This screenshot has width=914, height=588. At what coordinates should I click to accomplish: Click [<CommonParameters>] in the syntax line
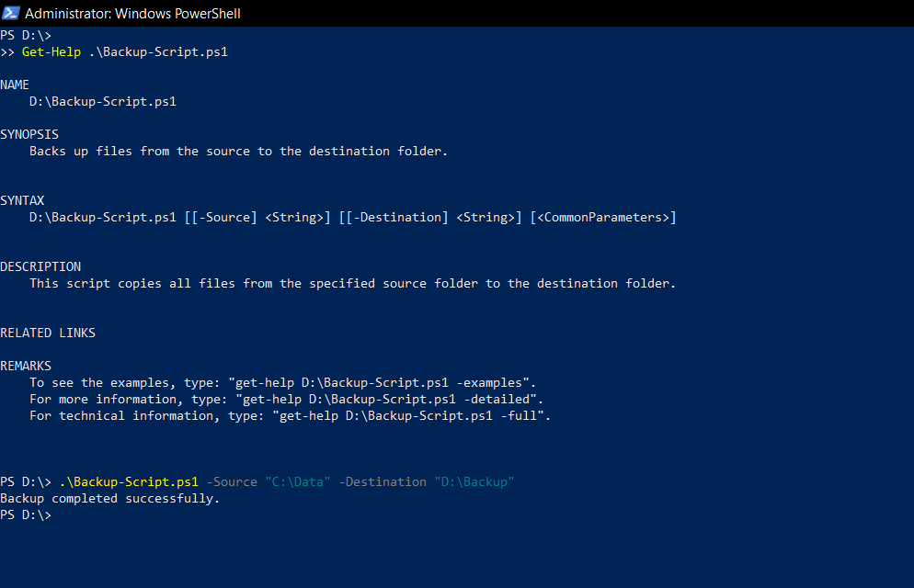point(603,217)
